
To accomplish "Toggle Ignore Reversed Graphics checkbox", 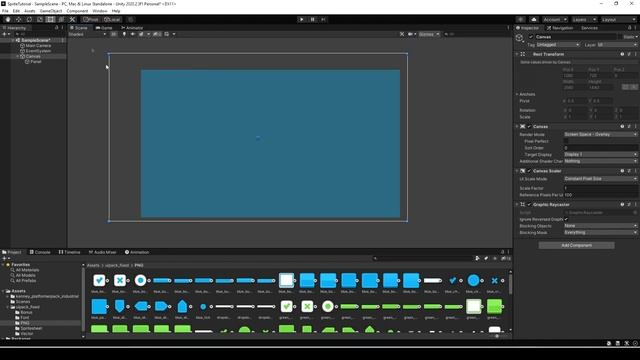I will point(566,219).
